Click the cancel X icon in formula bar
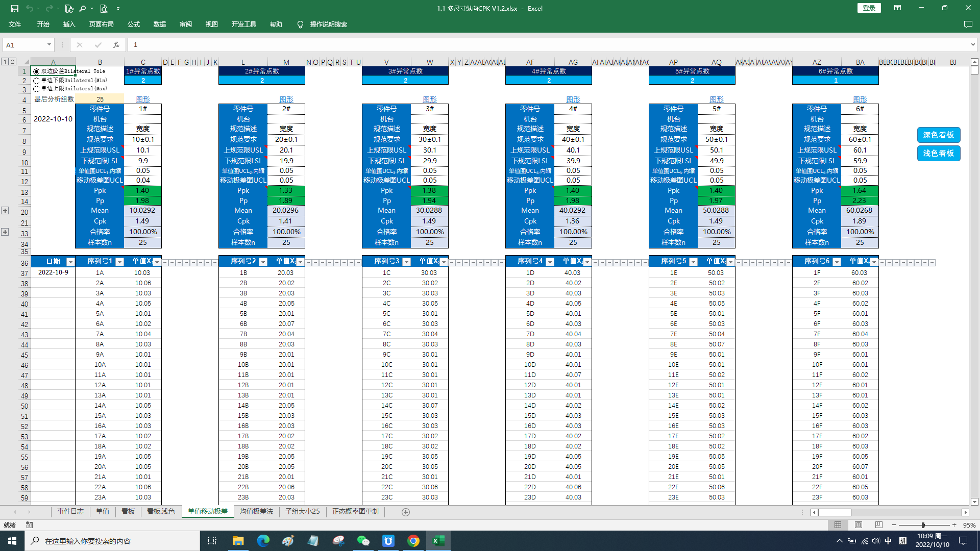The image size is (980, 551). (x=80, y=45)
